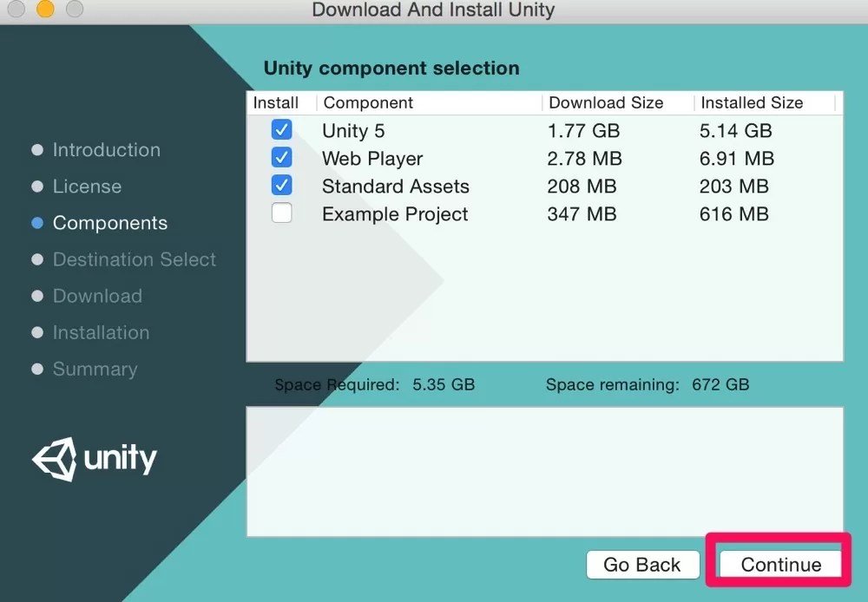Click the 347 MB download size cell
The height and width of the screenshot is (602, 868).
582,214
